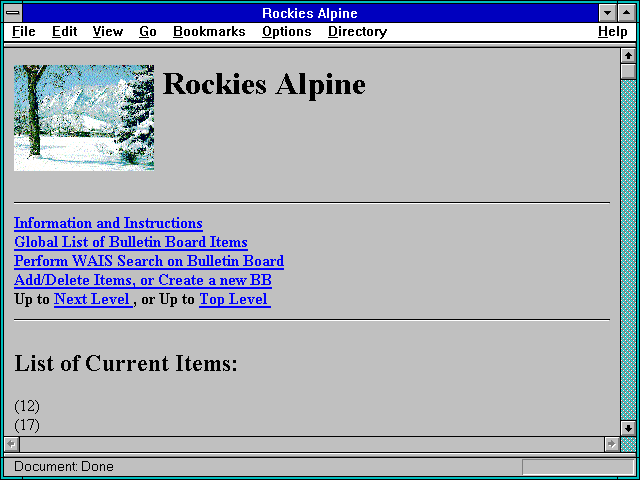
Task: Open the window control menu box
Action: point(13,13)
